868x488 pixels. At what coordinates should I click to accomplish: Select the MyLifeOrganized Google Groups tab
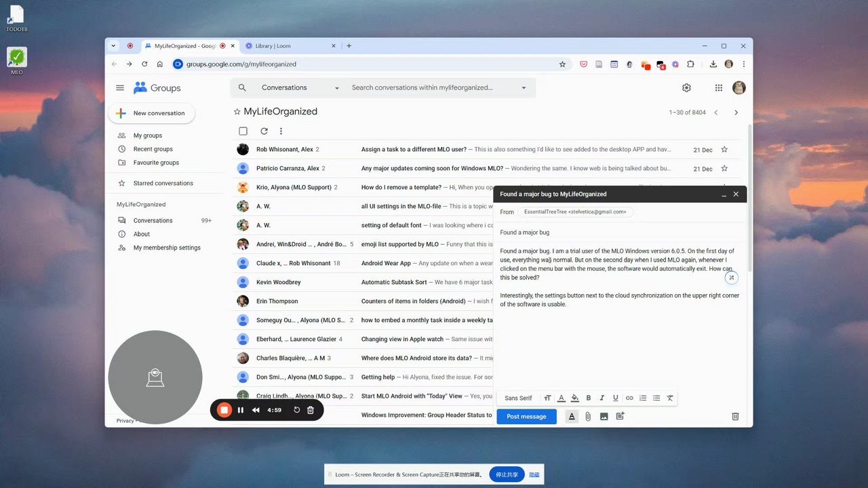click(x=190, y=46)
